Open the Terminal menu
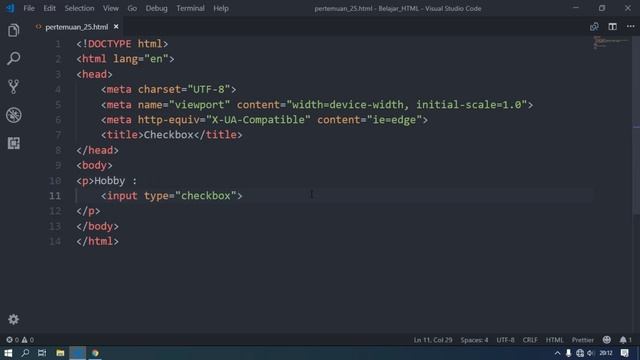The height and width of the screenshot is (360, 640). (191, 8)
